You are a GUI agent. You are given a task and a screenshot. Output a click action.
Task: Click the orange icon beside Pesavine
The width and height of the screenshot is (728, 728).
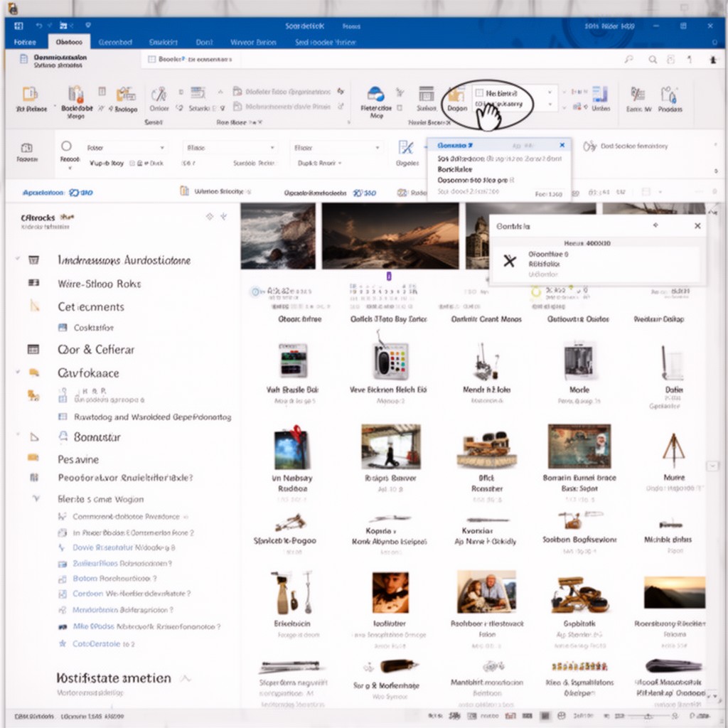tap(33, 457)
